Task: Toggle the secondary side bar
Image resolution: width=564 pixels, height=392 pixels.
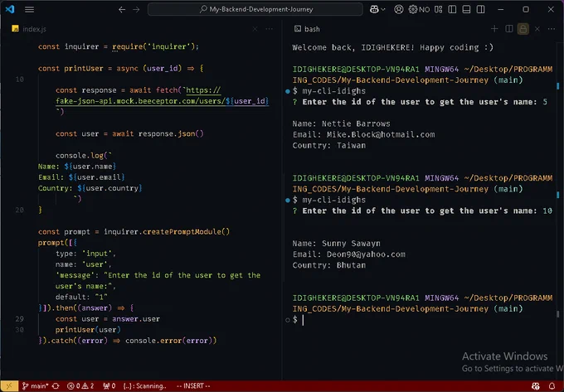Action: pyautogui.click(x=480, y=9)
